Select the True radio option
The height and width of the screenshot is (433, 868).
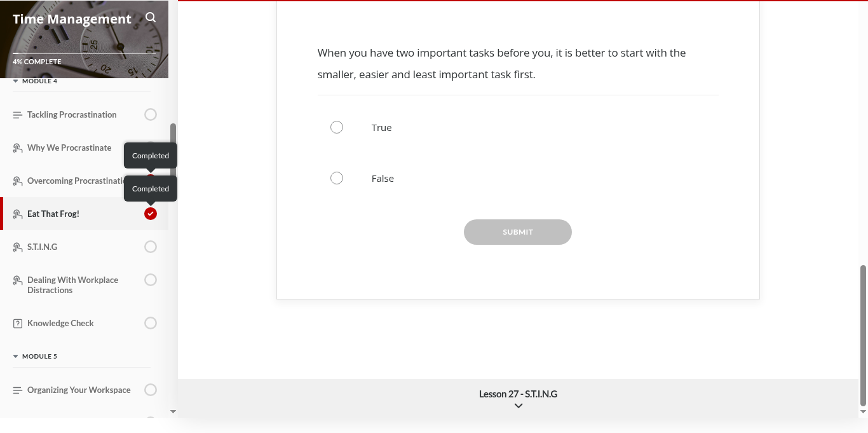coord(337,127)
